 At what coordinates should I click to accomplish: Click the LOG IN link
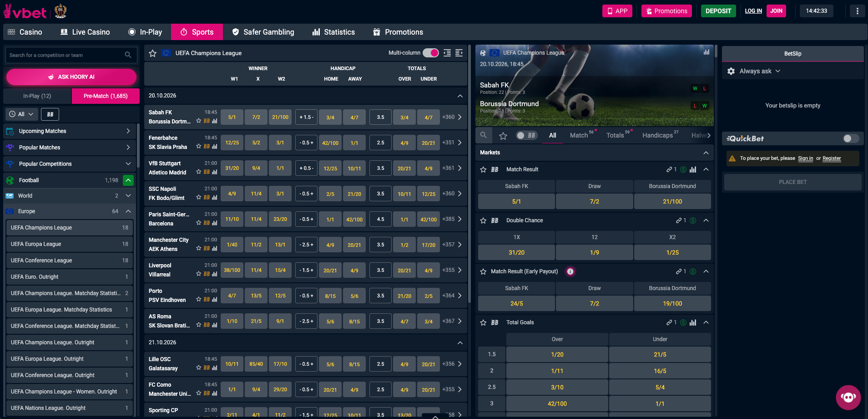[753, 11]
